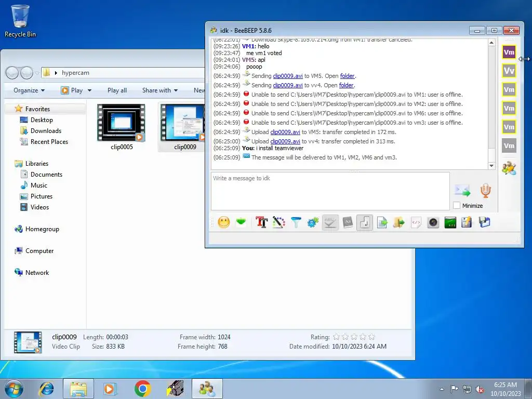Open Windows Media Player from the taskbar
Image resolution: width=532 pixels, height=399 pixels.
[x=110, y=389]
